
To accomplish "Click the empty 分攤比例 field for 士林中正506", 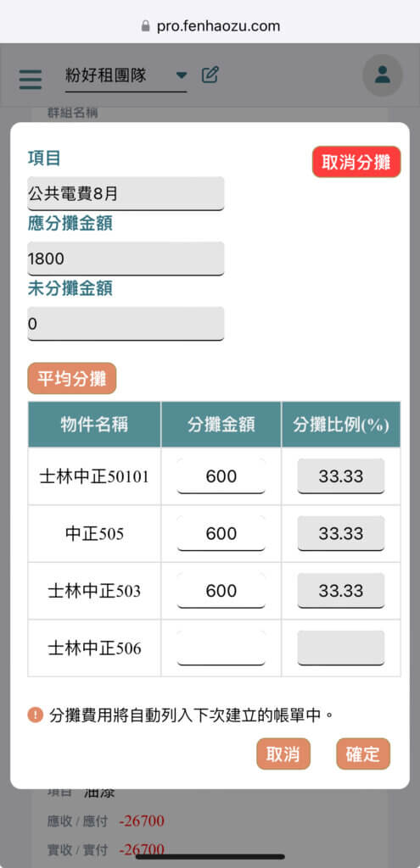I will click(341, 648).
